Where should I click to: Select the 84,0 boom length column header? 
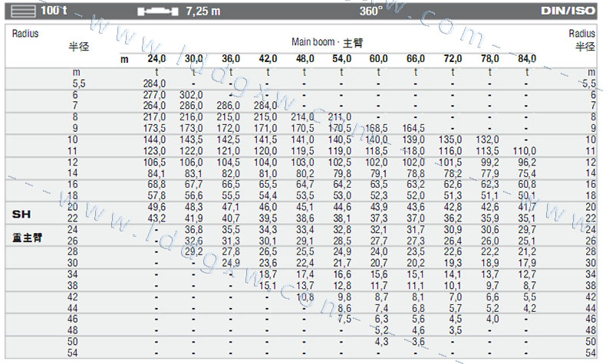pos(527,59)
